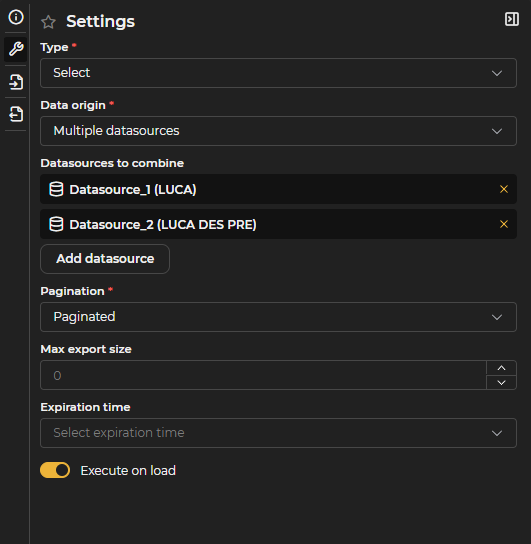
Task: Click the Datasource_2 database icon
Action: coord(56,224)
